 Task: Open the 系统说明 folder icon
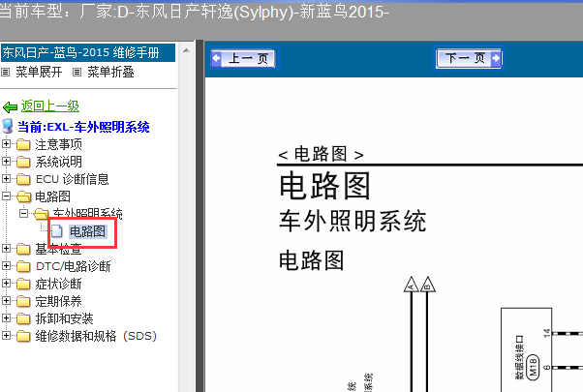point(23,162)
